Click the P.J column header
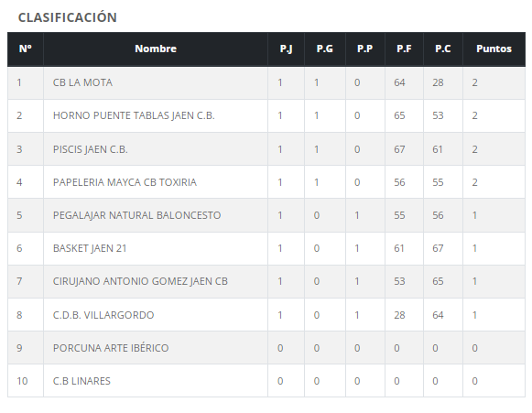The width and height of the screenshot is (532, 413). (x=286, y=49)
